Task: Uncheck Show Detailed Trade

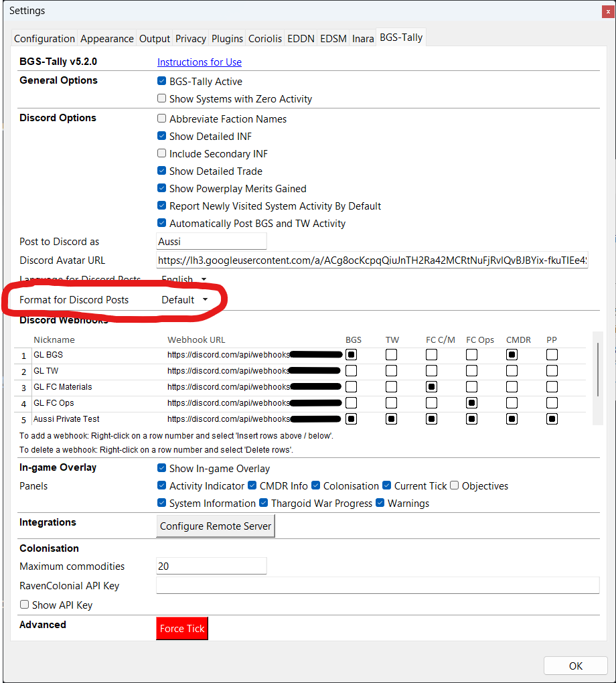Action: pyautogui.click(x=161, y=171)
